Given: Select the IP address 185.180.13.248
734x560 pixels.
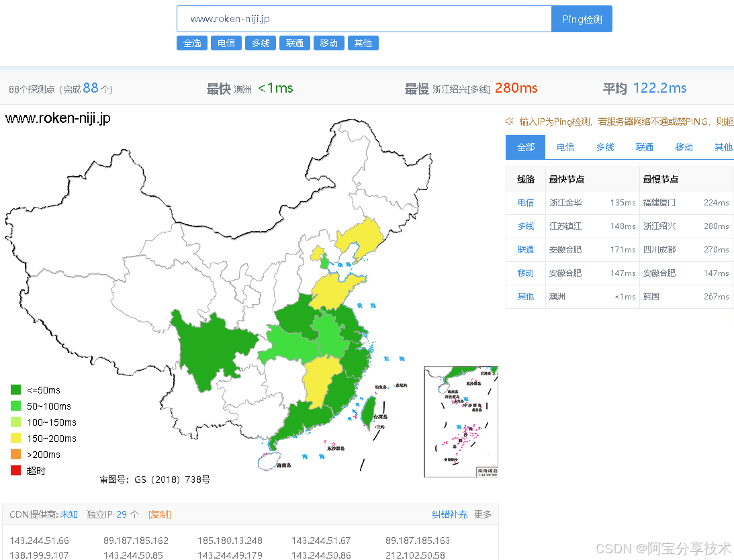Looking at the screenshot, I should point(230,541).
